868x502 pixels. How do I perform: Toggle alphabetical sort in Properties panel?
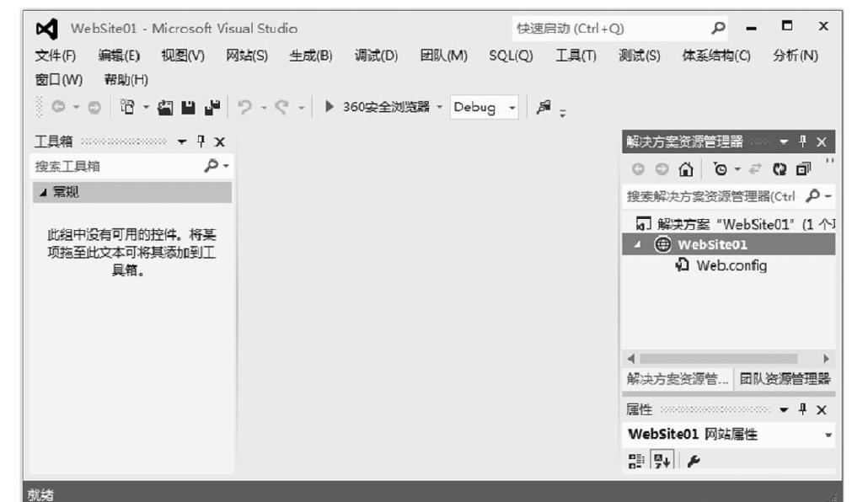662,461
